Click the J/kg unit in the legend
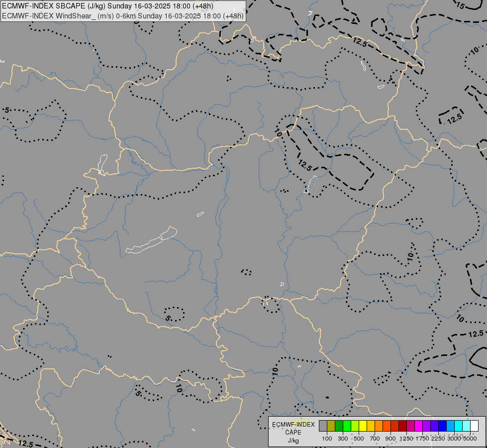 point(293,441)
